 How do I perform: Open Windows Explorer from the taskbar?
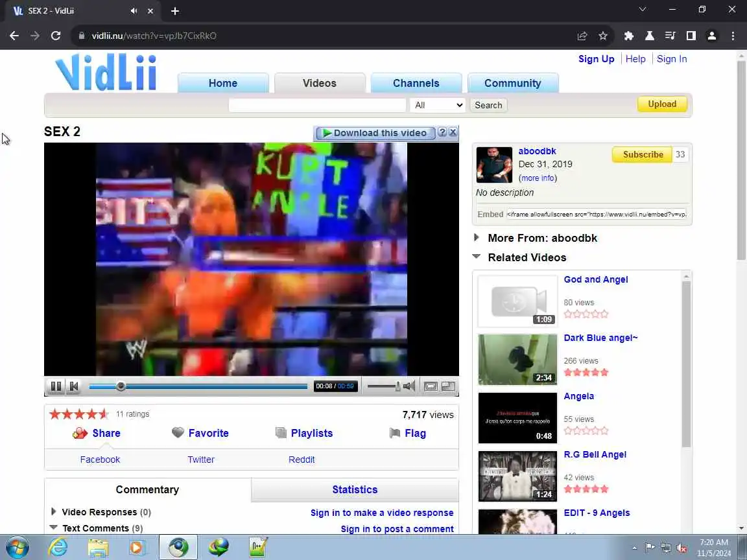(x=98, y=547)
